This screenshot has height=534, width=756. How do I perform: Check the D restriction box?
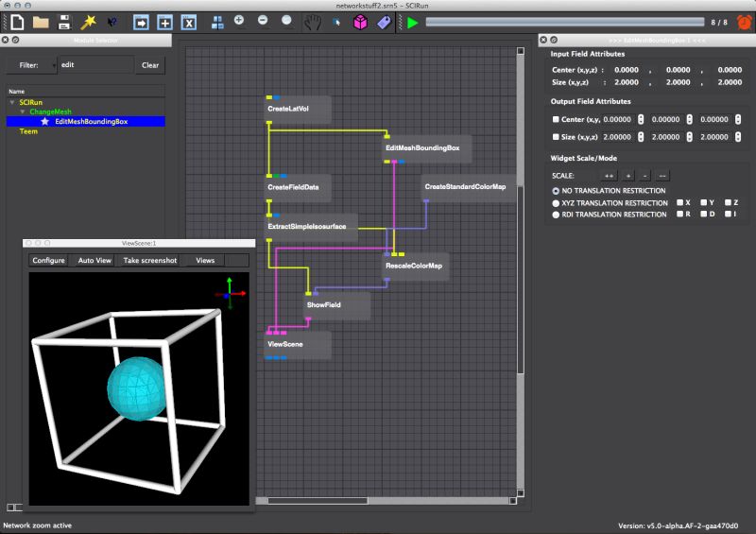(703, 215)
